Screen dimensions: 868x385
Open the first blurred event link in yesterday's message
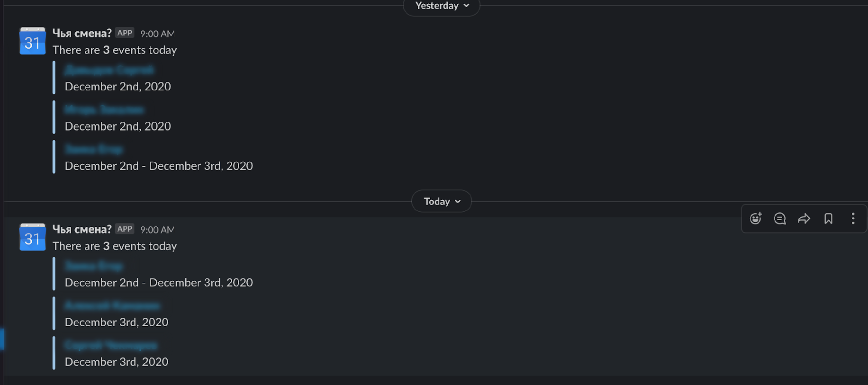(109, 70)
